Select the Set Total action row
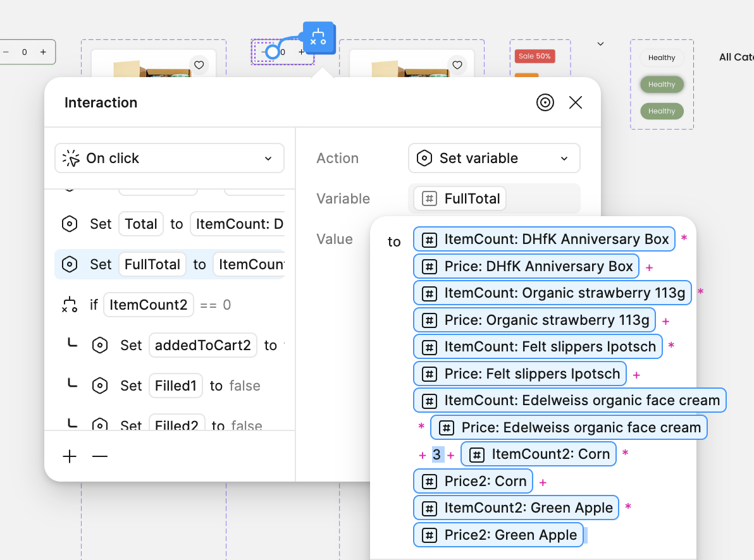Viewport: 754px width, 560px height. tap(170, 224)
